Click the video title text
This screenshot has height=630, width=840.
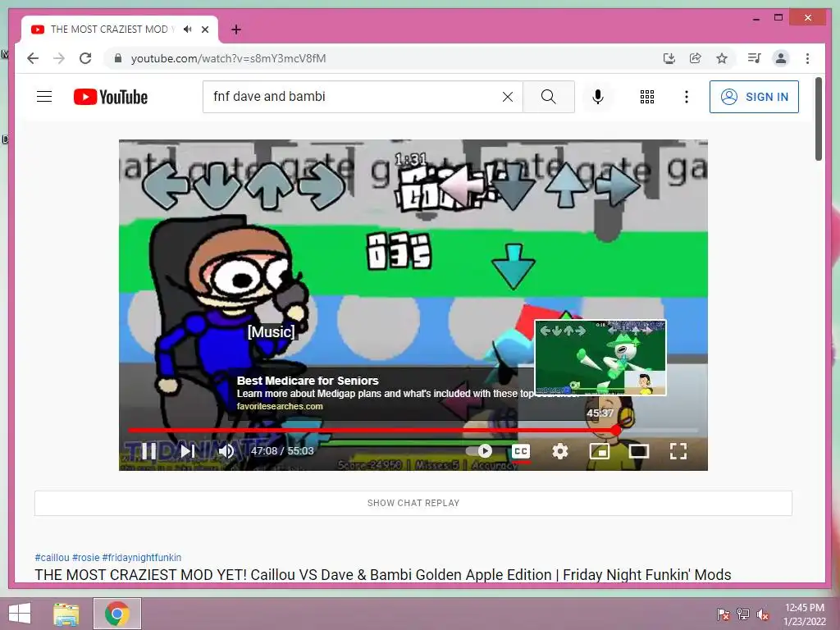tap(383, 575)
